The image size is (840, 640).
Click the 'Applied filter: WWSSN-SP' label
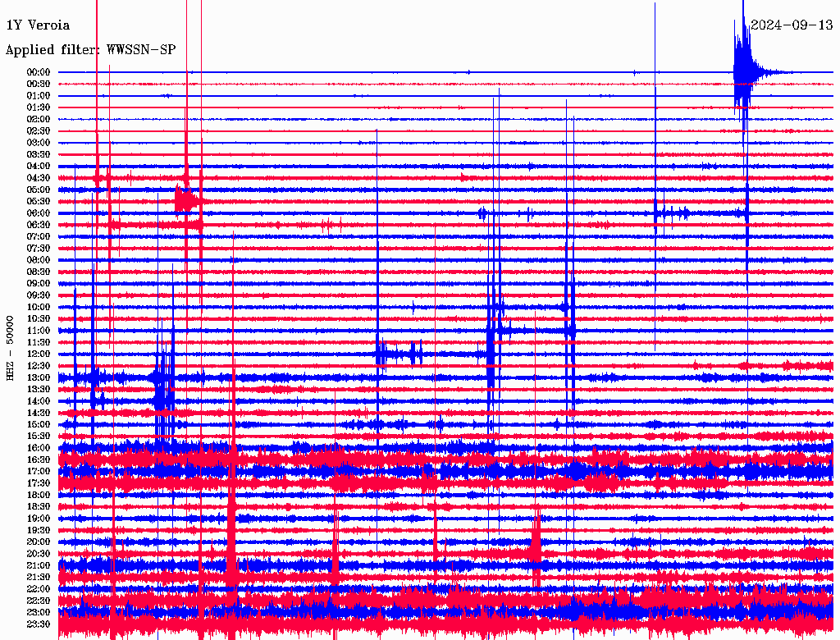pyautogui.click(x=90, y=50)
